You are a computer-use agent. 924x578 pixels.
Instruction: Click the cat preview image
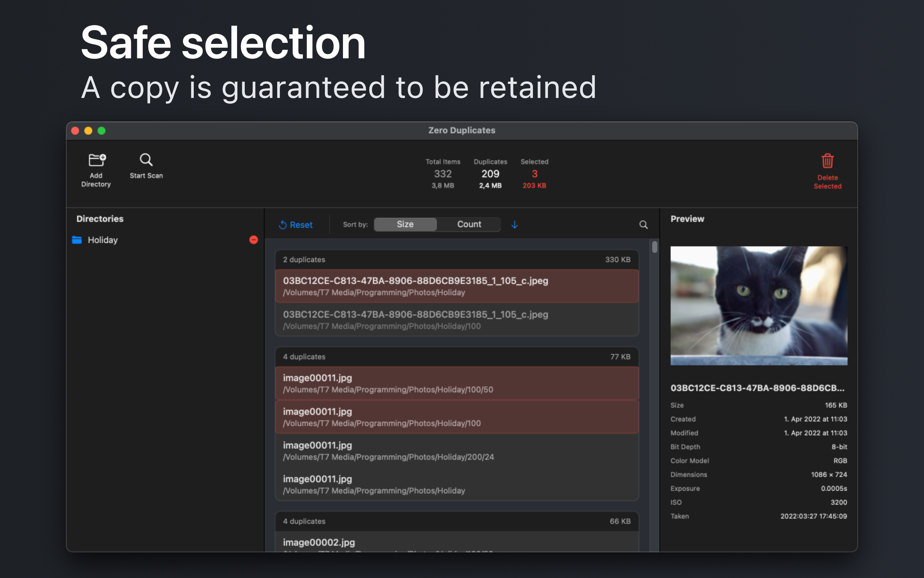[759, 305]
